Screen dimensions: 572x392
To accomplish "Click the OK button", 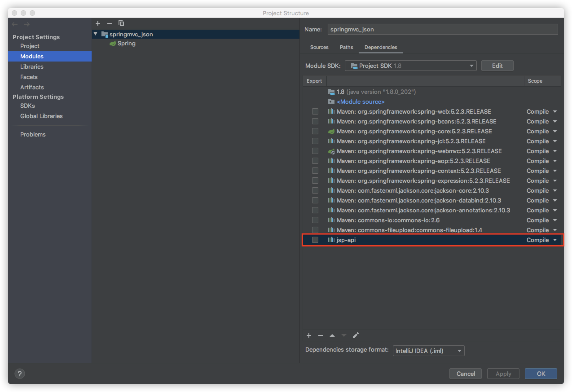I will (541, 374).
